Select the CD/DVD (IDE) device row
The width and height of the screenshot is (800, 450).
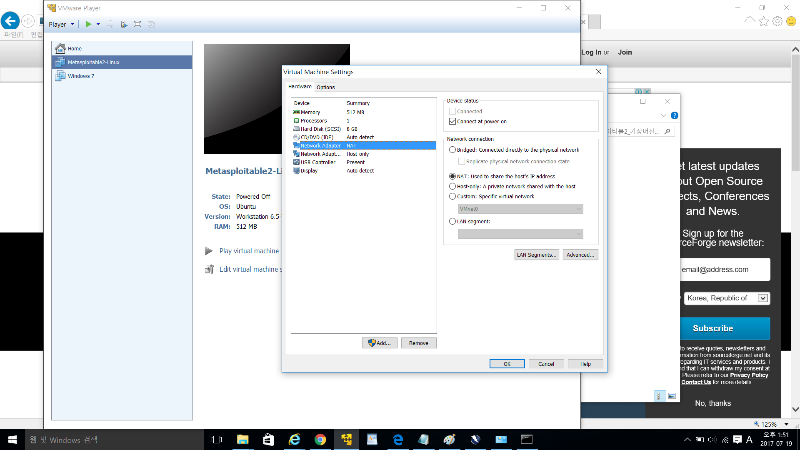click(x=363, y=137)
